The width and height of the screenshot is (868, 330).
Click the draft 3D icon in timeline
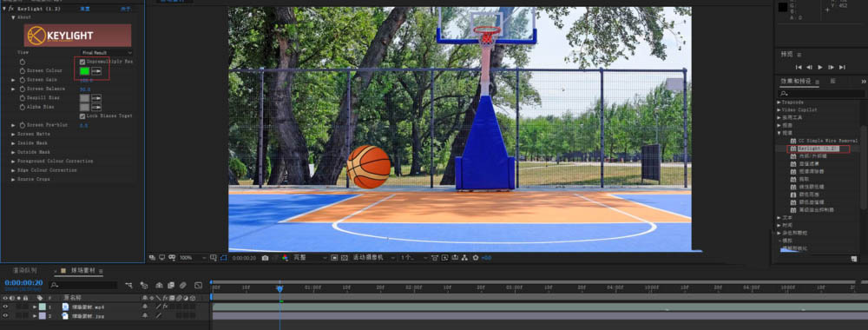pyautogui.click(x=144, y=285)
